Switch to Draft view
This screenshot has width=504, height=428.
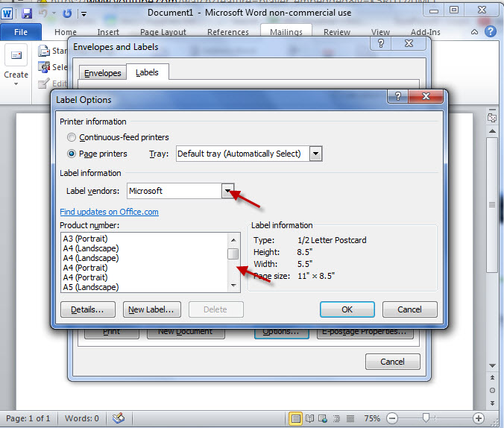pyautogui.click(x=350, y=418)
